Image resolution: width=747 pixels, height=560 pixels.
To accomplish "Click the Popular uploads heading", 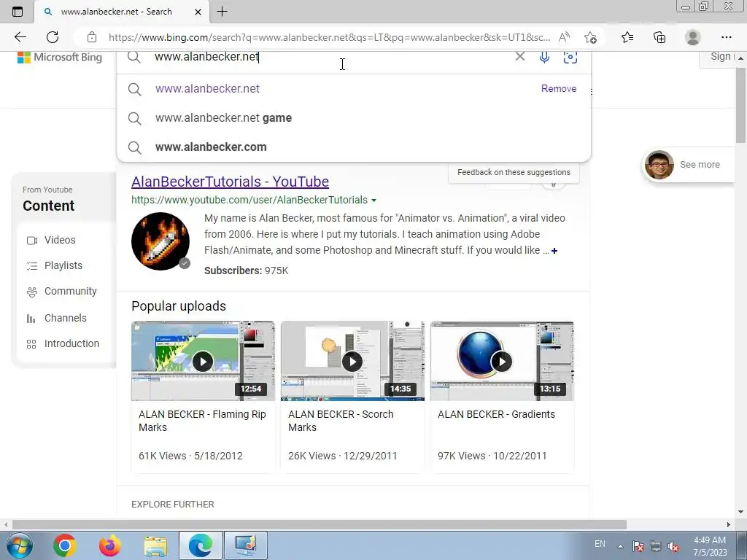I will [179, 306].
